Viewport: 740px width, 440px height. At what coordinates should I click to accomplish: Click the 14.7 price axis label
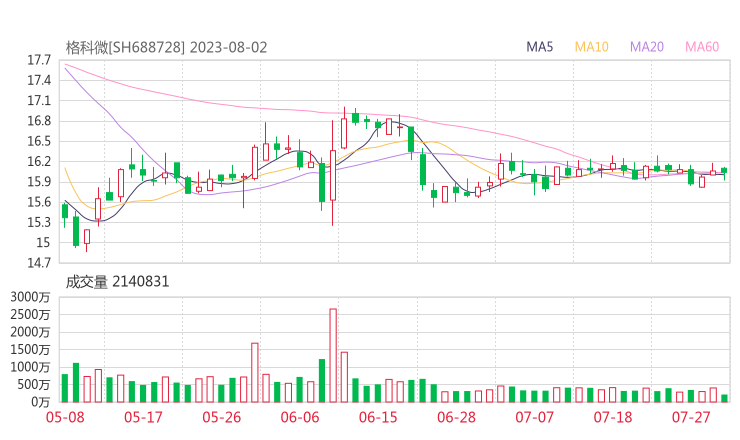point(39,263)
